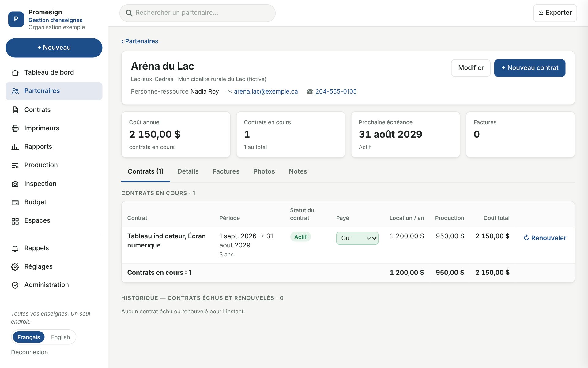
Task: Open the arena.lac@exemple.ca email link
Action: pos(266,91)
